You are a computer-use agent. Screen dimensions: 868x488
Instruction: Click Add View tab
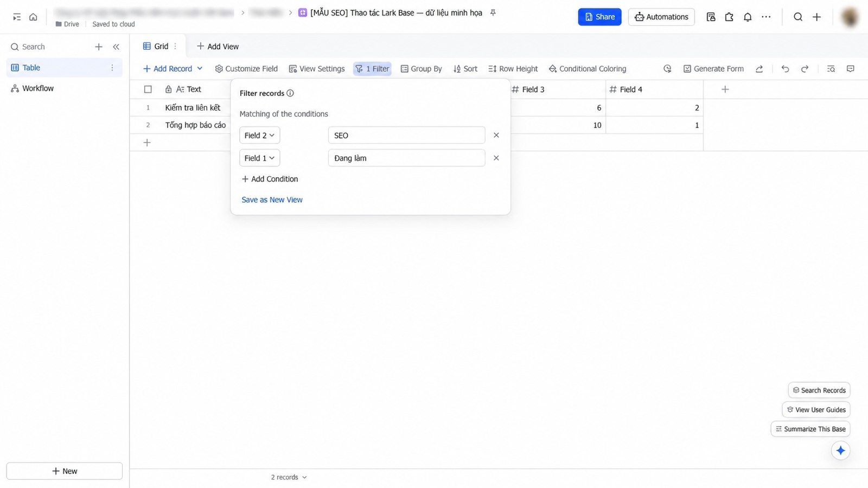(x=218, y=46)
